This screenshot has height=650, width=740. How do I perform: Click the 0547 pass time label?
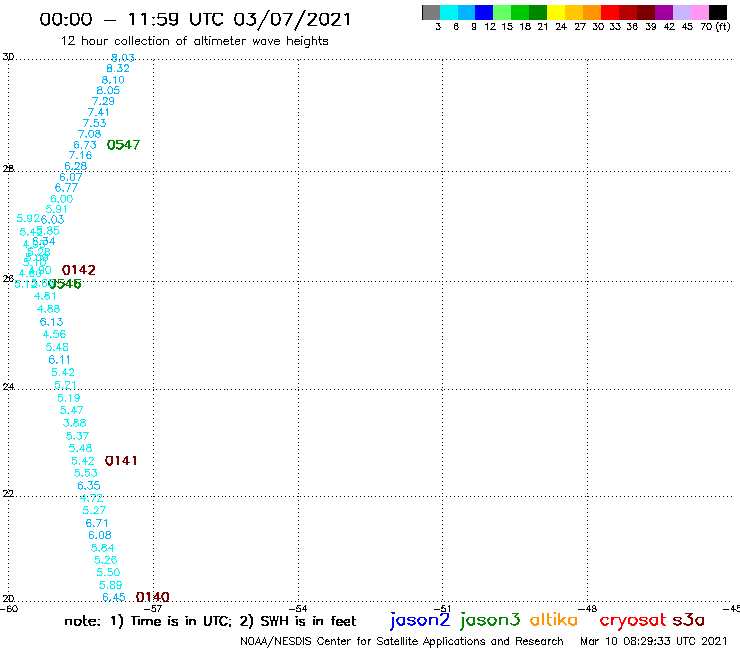point(123,145)
